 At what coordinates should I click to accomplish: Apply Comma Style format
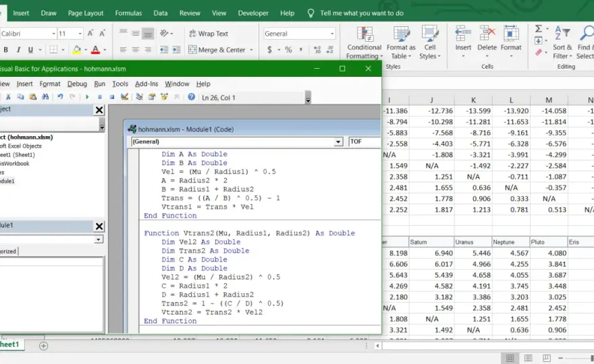[301, 50]
